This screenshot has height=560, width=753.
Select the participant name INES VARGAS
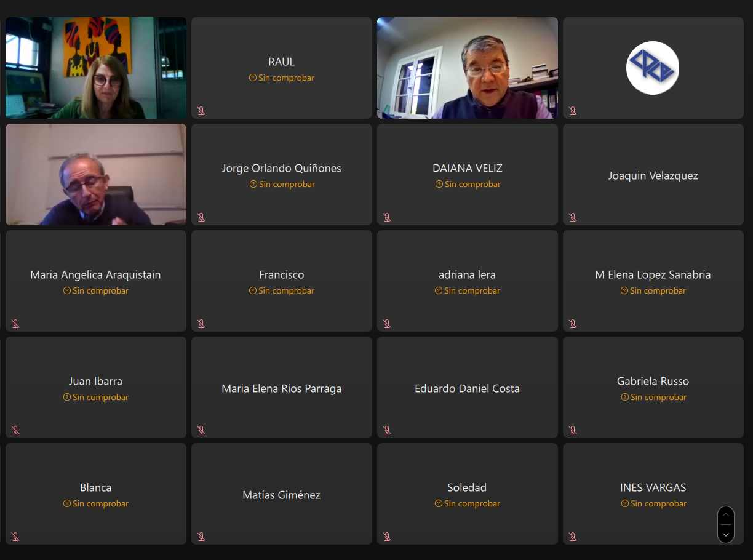(x=653, y=488)
